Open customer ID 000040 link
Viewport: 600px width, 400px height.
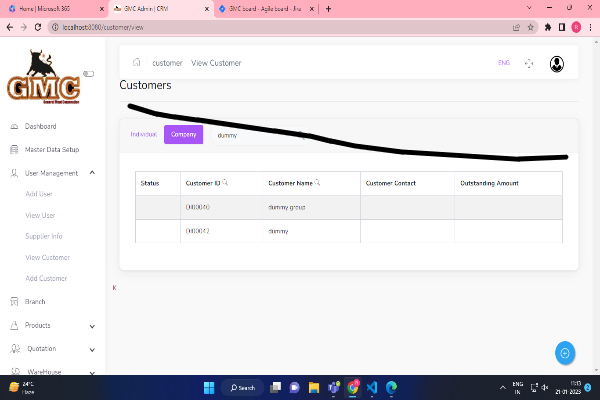point(197,207)
